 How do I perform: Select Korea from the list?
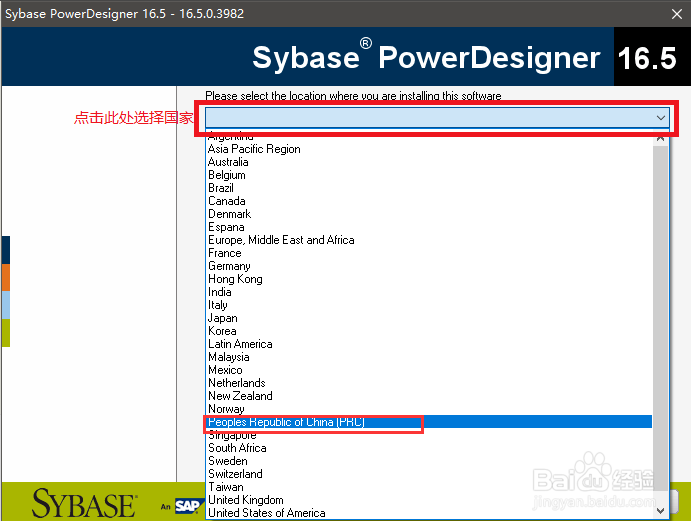pyautogui.click(x=430, y=331)
